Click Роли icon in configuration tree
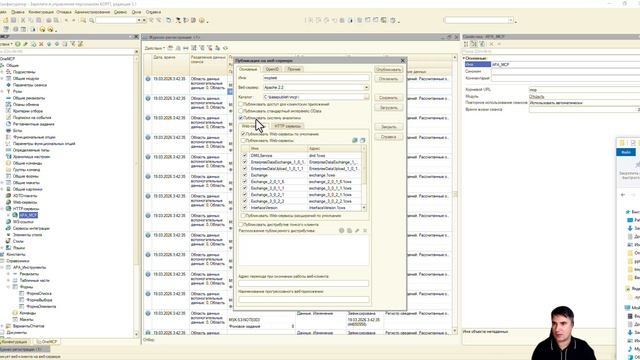The image size is (640, 360). pyautogui.click(x=8, y=91)
